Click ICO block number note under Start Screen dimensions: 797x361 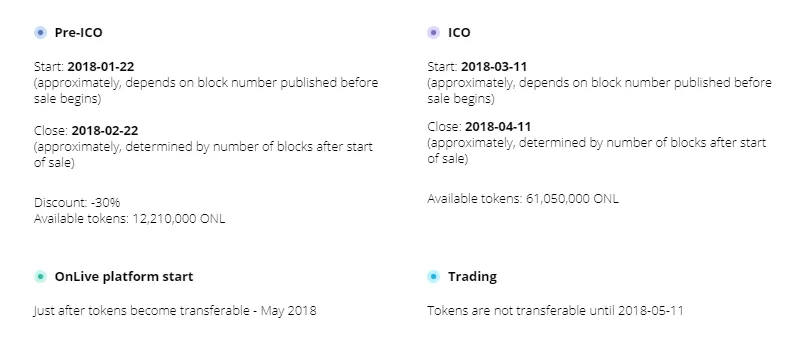click(599, 91)
